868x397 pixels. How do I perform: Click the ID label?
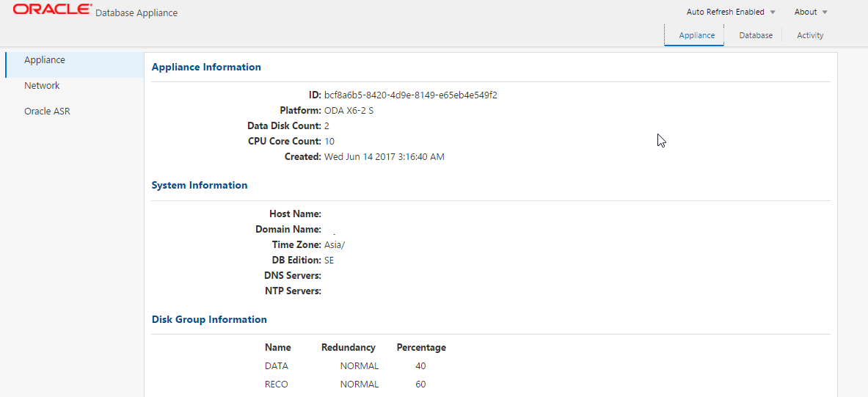pos(315,95)
